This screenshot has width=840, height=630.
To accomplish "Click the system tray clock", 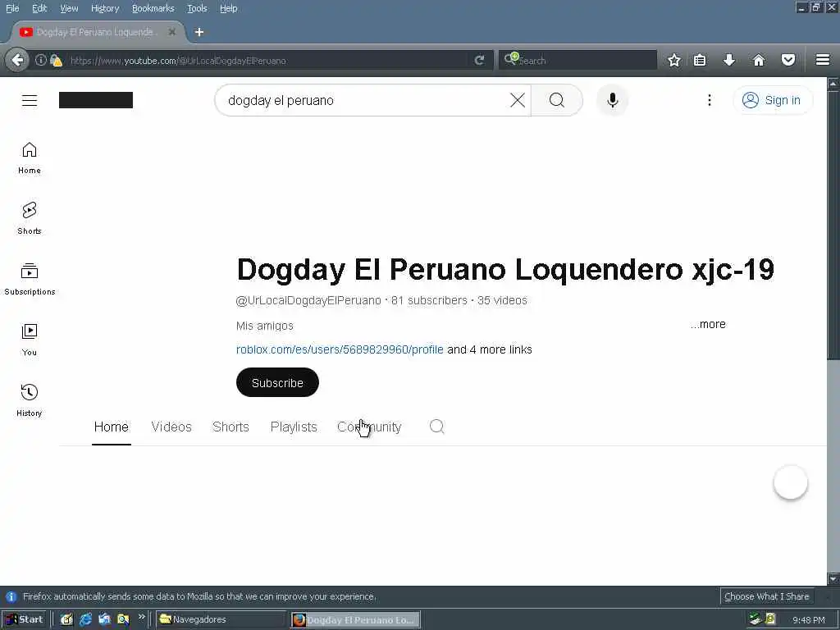I will [808, 620].
